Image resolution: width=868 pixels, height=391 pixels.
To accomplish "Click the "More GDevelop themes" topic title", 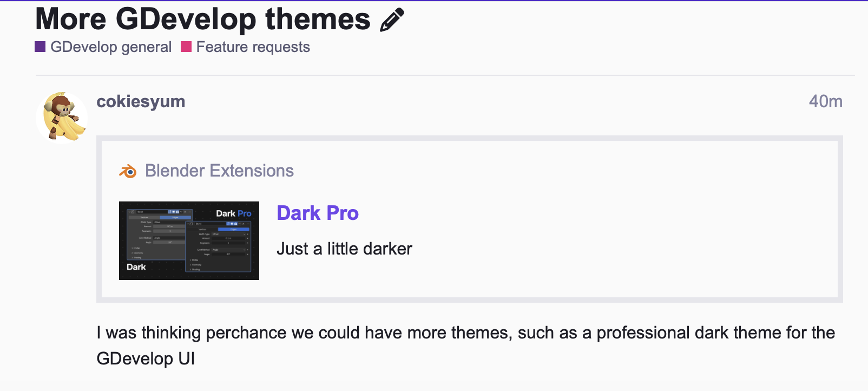I will 203,19.
